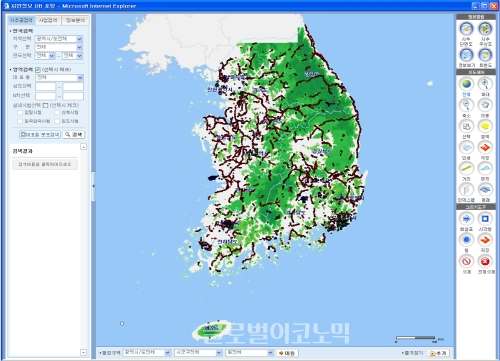Click the 전체 globe full-extent icon

(x=466, y=84)
